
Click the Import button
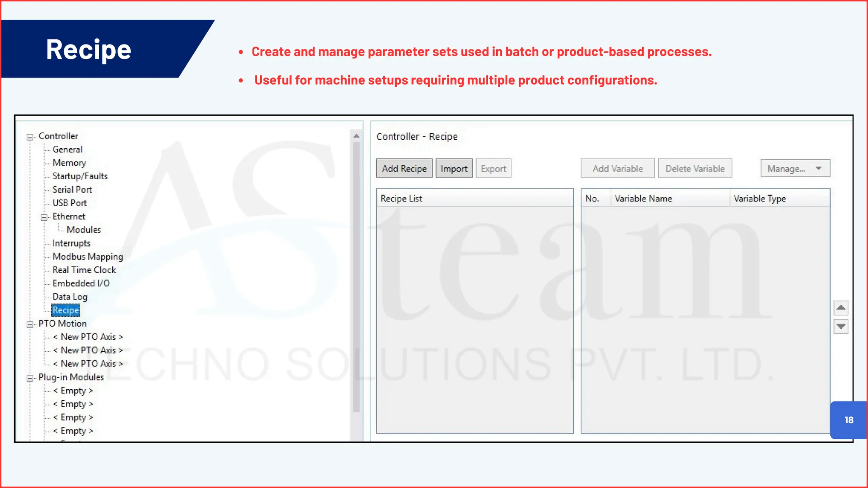point(454,169)
